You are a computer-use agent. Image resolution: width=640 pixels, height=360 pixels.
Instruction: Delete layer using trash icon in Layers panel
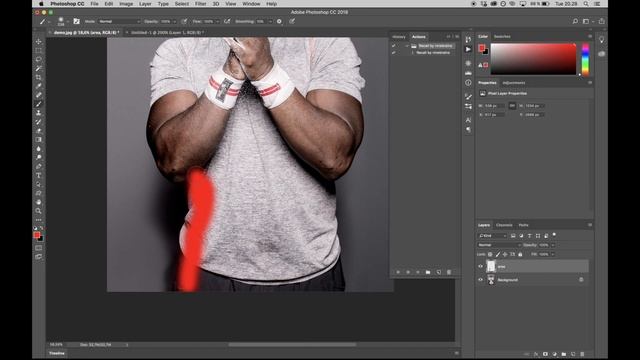(582, 354)
